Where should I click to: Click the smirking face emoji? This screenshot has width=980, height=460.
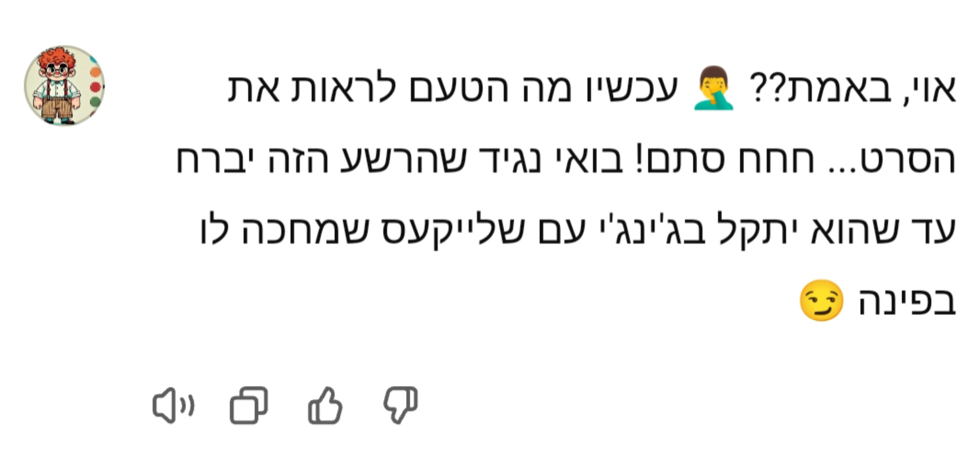[821, 300]
